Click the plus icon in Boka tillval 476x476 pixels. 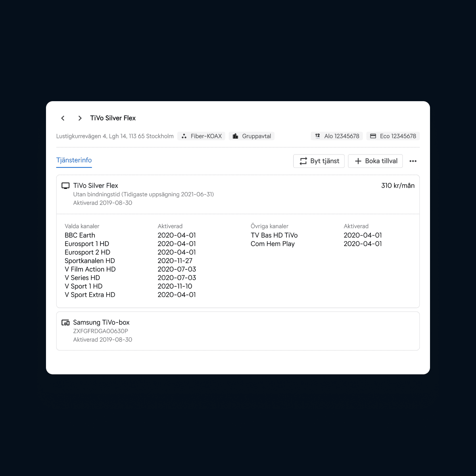coord(358,161)
